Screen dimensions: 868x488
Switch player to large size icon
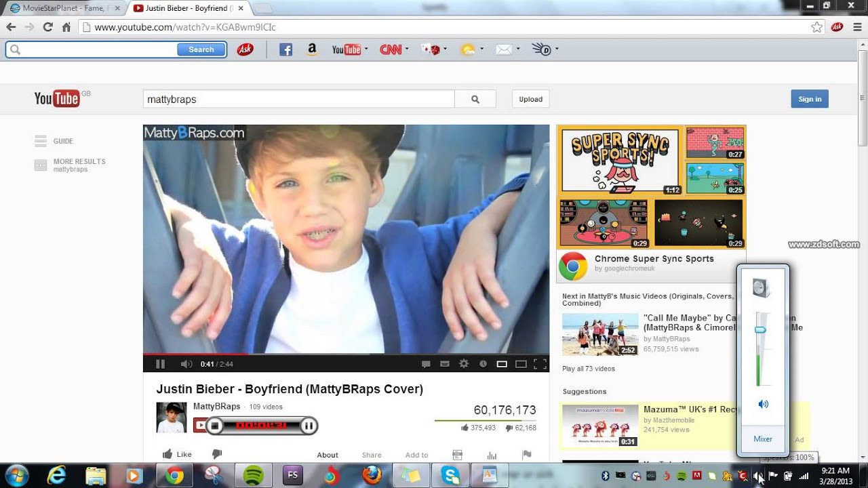pyautogui.click(x=521, y=364)
